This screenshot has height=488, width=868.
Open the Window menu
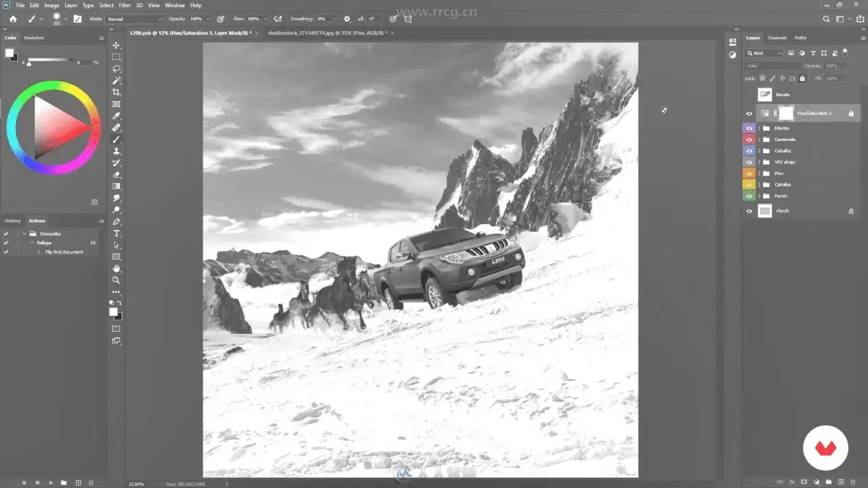(x=174, y=5)
